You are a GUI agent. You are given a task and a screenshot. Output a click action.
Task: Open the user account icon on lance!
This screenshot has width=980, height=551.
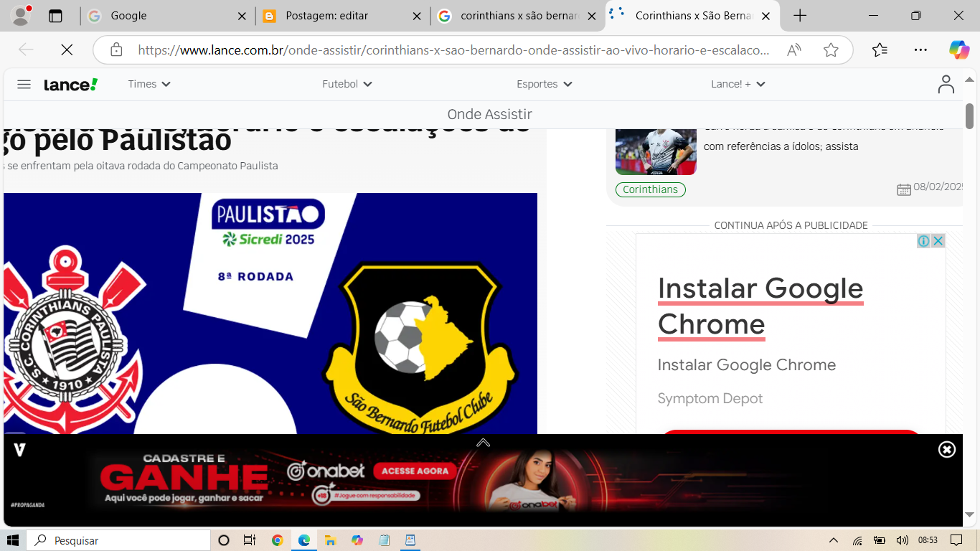pyautogui.click(x=946, y=84)
